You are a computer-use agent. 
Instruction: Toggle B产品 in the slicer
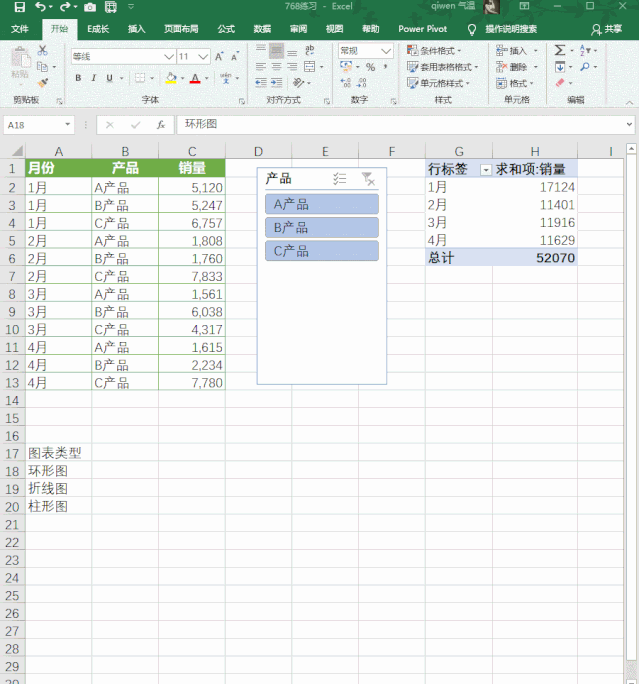pyautogui.click(x=322, y=228)
